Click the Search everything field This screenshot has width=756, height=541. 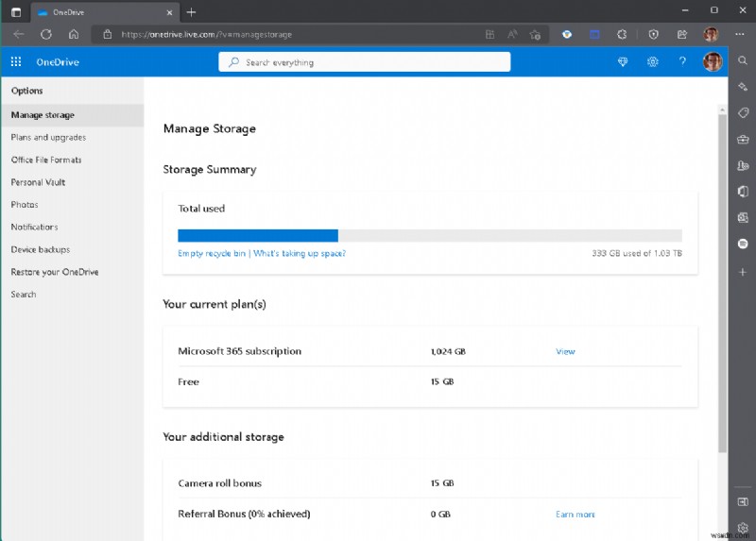pos(364,62)
